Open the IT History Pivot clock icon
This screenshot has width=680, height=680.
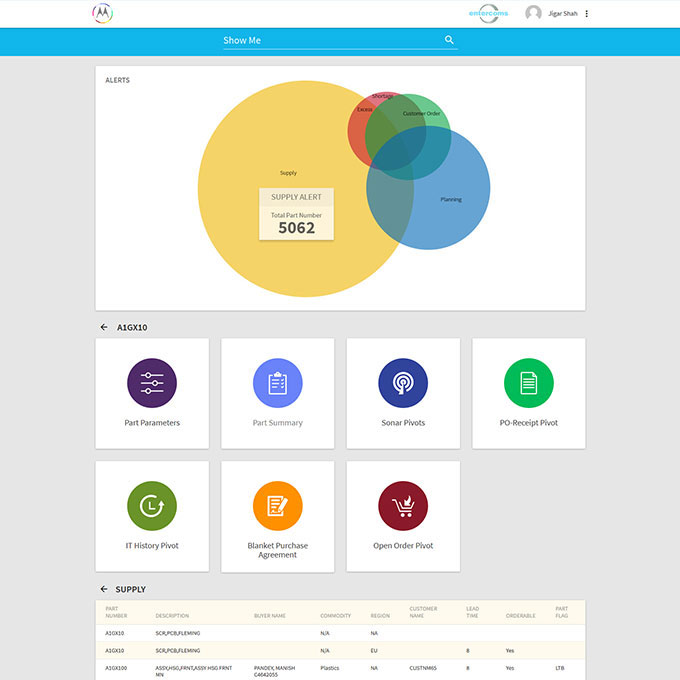pos(152,506)
